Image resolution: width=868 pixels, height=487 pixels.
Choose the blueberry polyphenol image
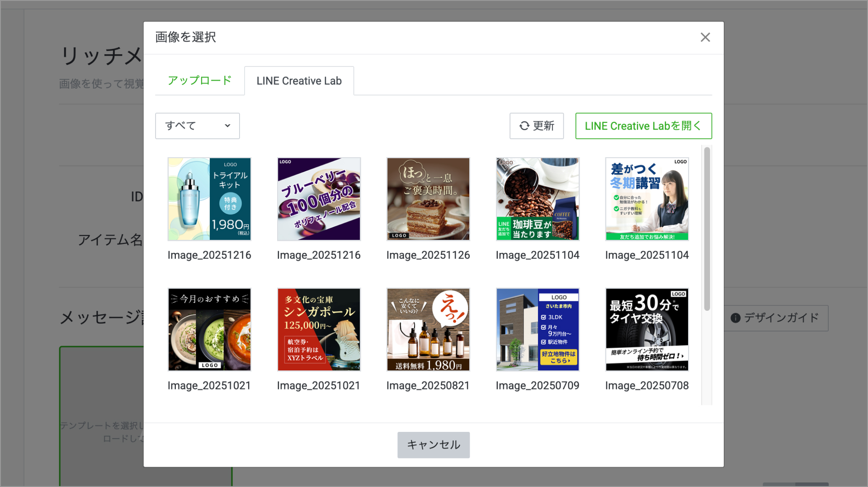319,199
